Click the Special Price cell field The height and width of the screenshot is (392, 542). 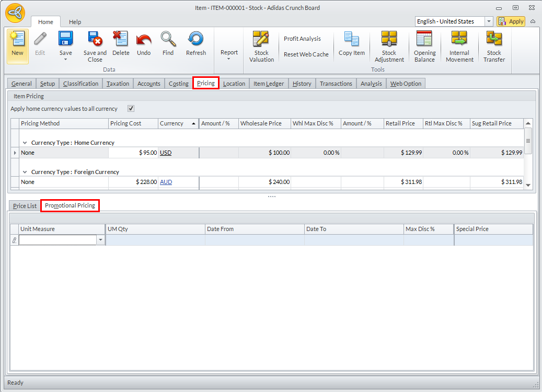point(493,240)
